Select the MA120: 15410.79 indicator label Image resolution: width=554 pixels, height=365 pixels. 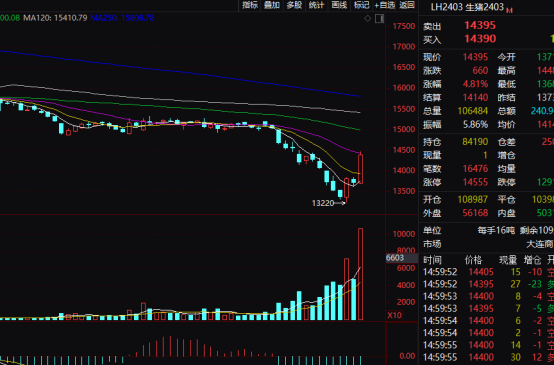tap(55, 18)
